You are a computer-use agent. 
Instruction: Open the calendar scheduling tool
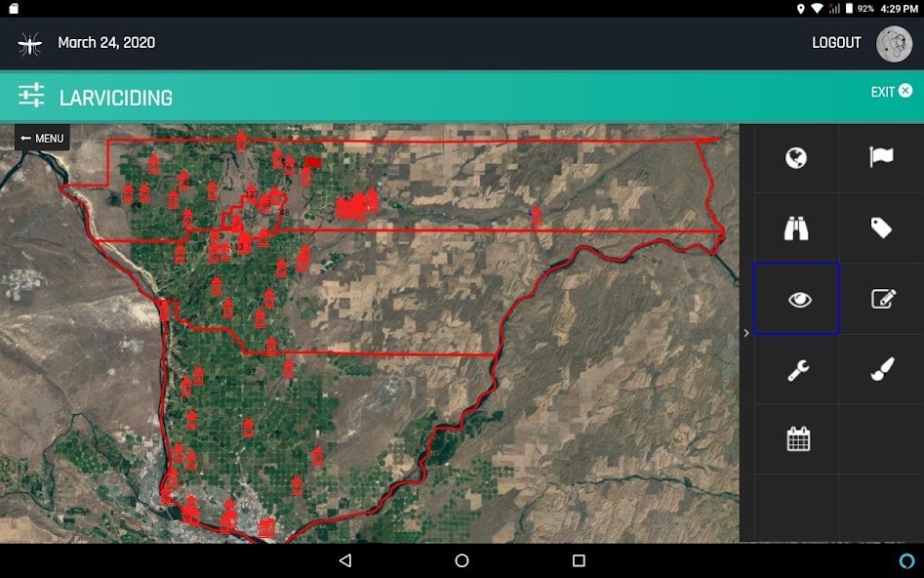(x=795, y=437)
